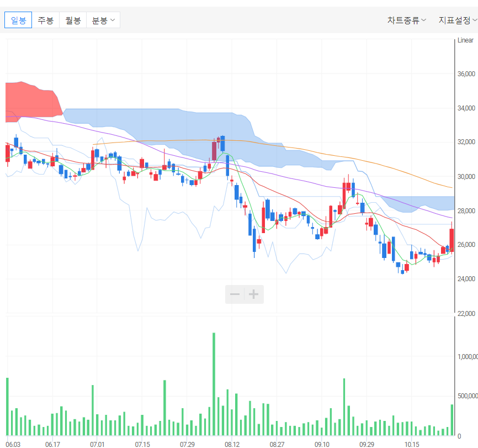Click the 36,000 price axis label
This screenshot has height=448, width=478.
pos(466,74)
